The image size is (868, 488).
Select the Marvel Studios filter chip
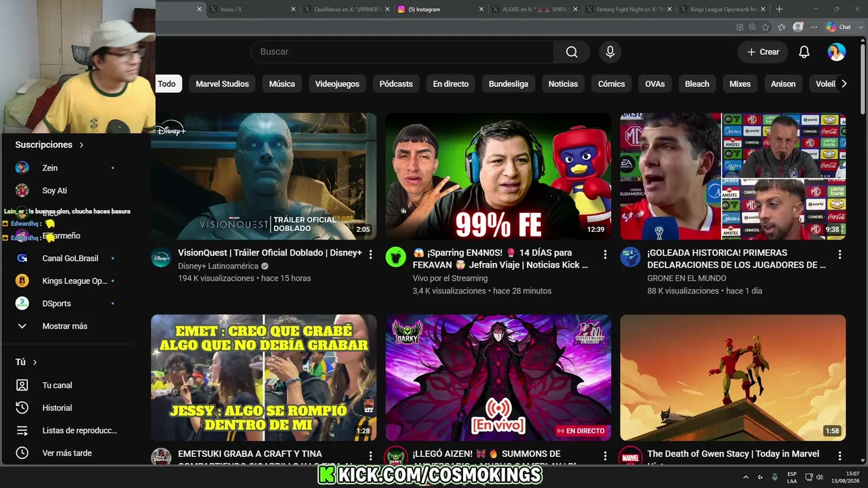coord(222,84)
